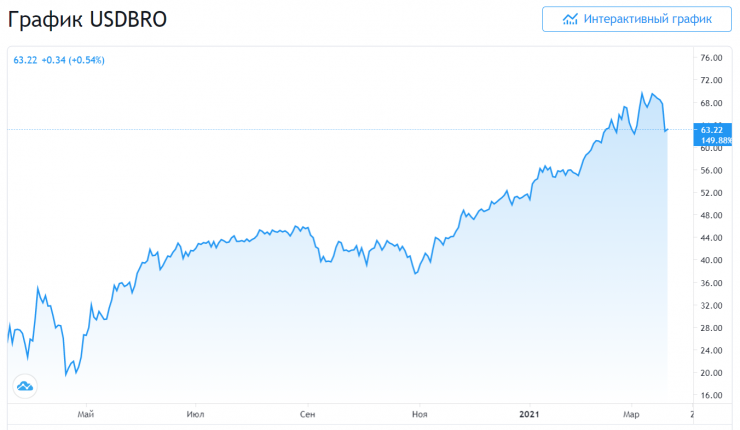The width and height of the screenshot is (740, 430).
Task: Click the Ноя label on time axis
Action: tap(420, 413)
